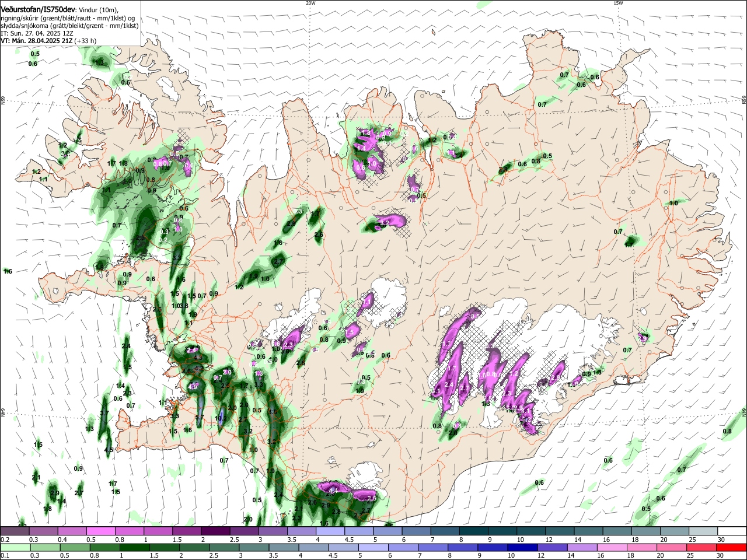Pick the deep blue rain legend swatch for 10

pos(523,547)
